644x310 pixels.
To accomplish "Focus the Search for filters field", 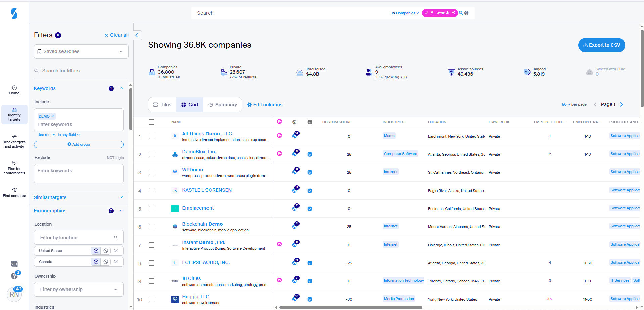I will click(x=81, y=71).
